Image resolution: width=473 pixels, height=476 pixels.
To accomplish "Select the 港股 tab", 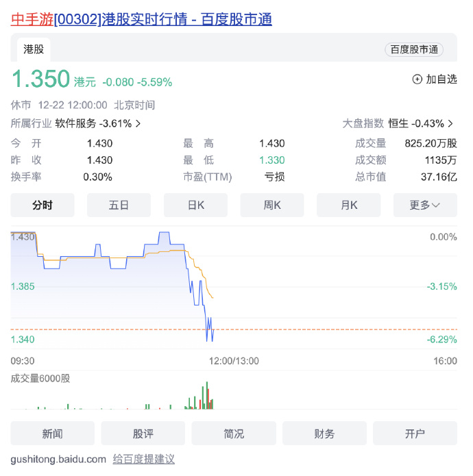I will pyautogui.click(x=34, y=49).
